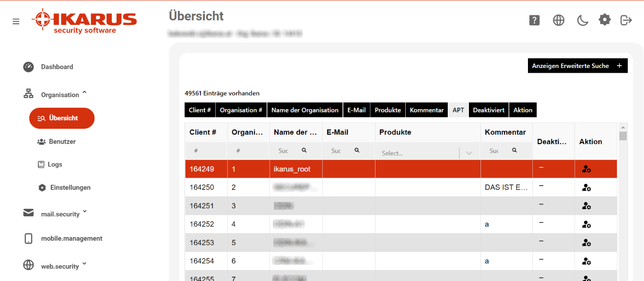
Task: Collapse sidebar using the hamburger menu icon
Action: pyautogui.click(x=16, y=22)
